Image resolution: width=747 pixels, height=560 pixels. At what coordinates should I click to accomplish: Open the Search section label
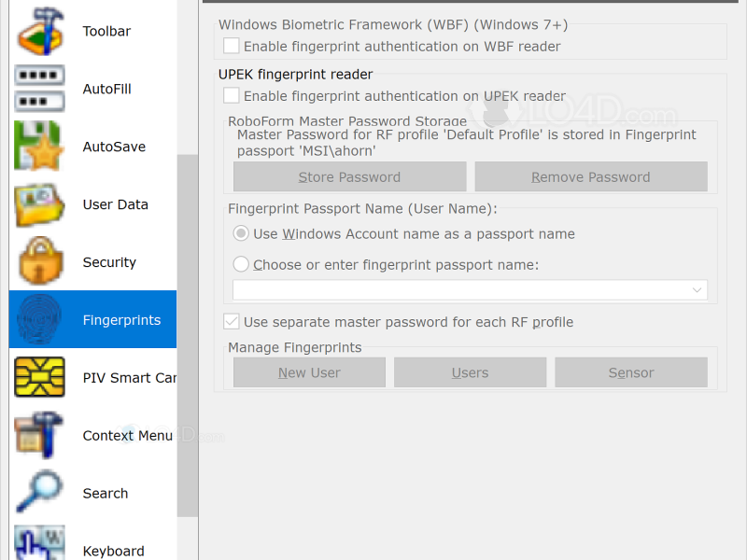[x=106, y=494]
